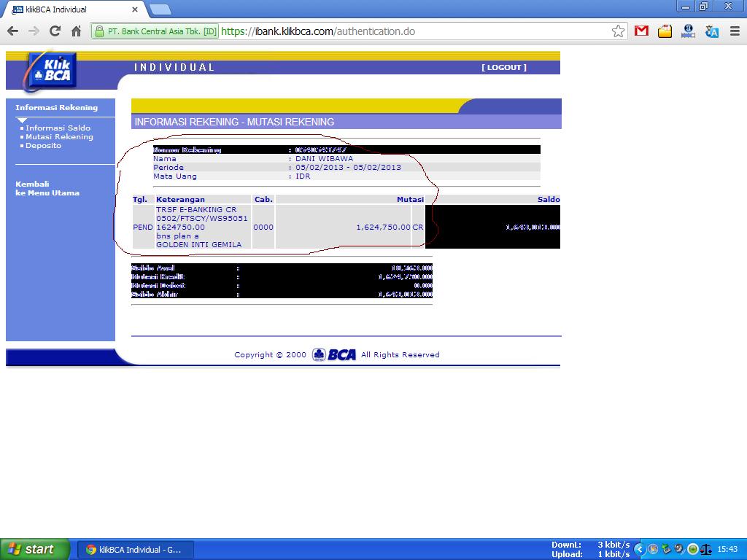The height and width of the screenshot is (560, 747).
Task: Click the browser forward arrow
Action: point(34,31)
